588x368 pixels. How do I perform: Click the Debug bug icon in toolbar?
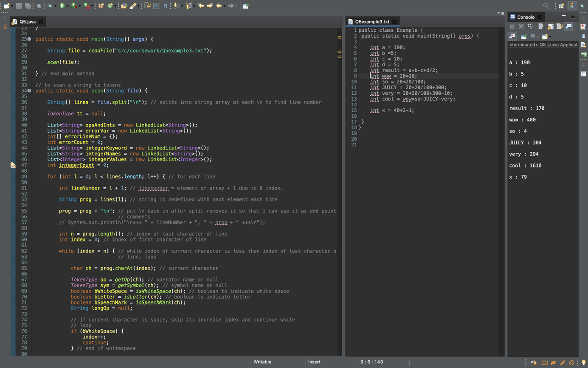(x=51, y=6)
